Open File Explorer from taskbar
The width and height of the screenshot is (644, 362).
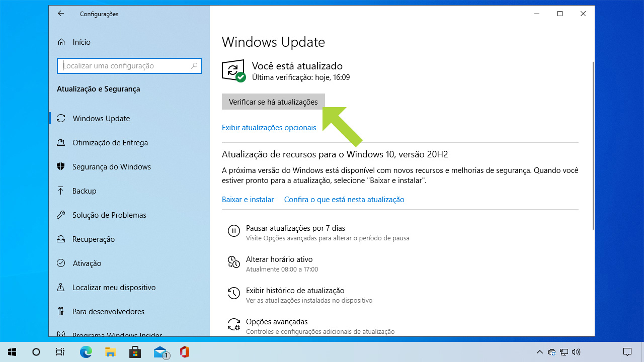[110, 352]
